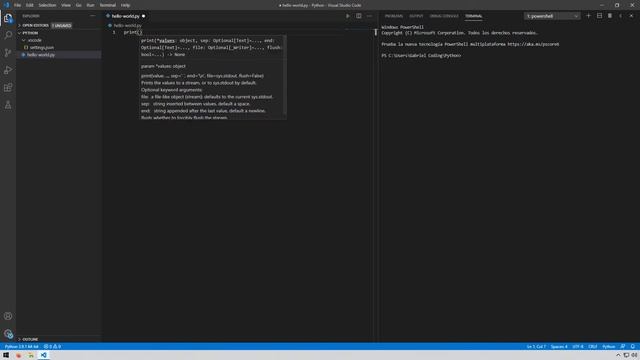
Task: Open the feedback icon in status bar
Action: click(622, 347)
